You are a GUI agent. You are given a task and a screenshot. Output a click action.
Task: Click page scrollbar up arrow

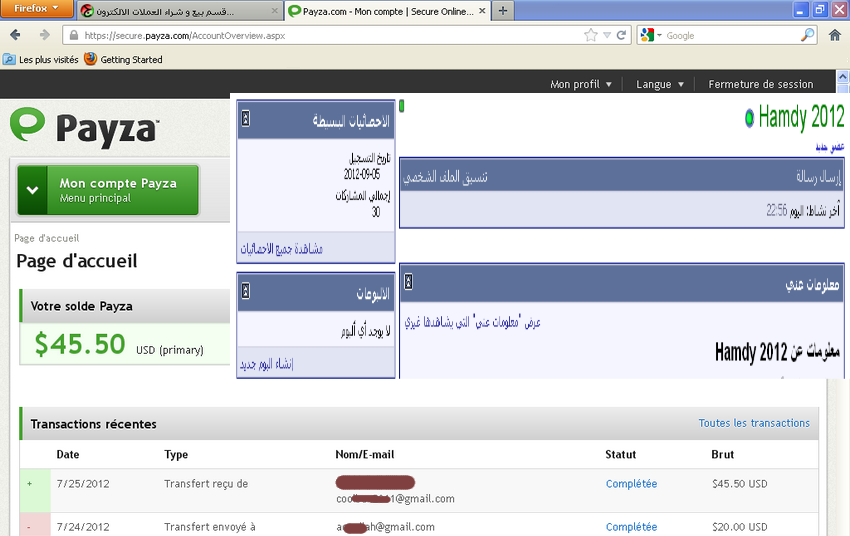pyautogui.click(x=843, y=76)
